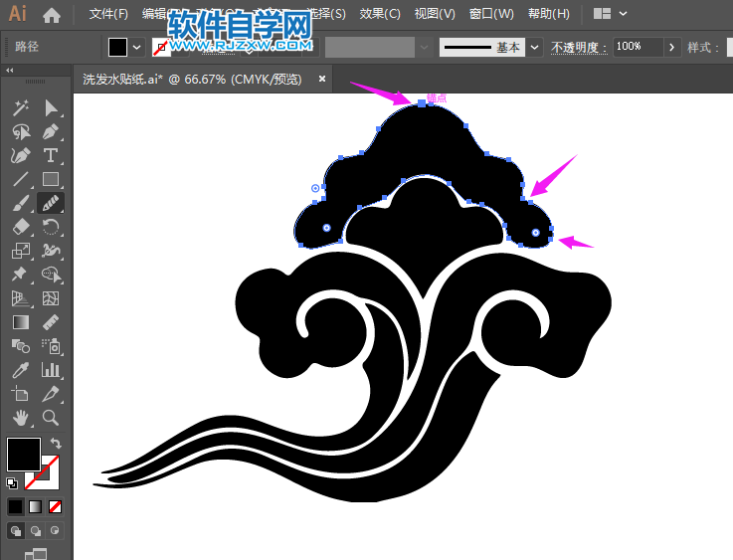The width and height of the screenshot is (733, 560).
Task: Click the fill color swatch in control bar
Action: (117, 47)
